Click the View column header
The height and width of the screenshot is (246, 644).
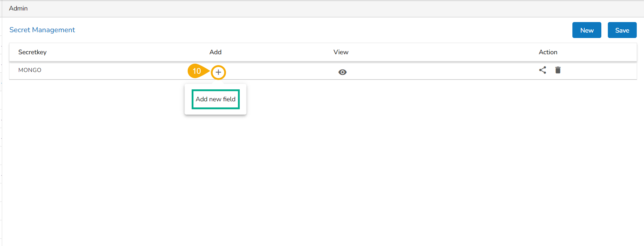[x=341, y=52]
